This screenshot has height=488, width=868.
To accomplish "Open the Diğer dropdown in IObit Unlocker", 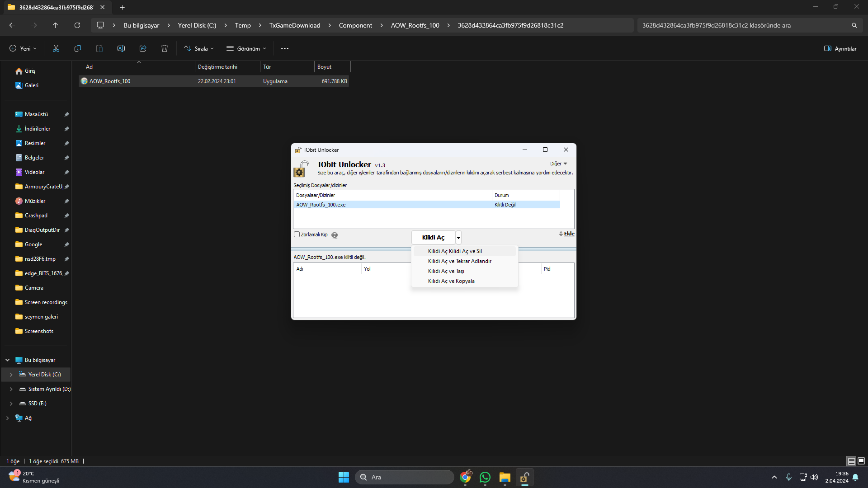I will (558, 164).
